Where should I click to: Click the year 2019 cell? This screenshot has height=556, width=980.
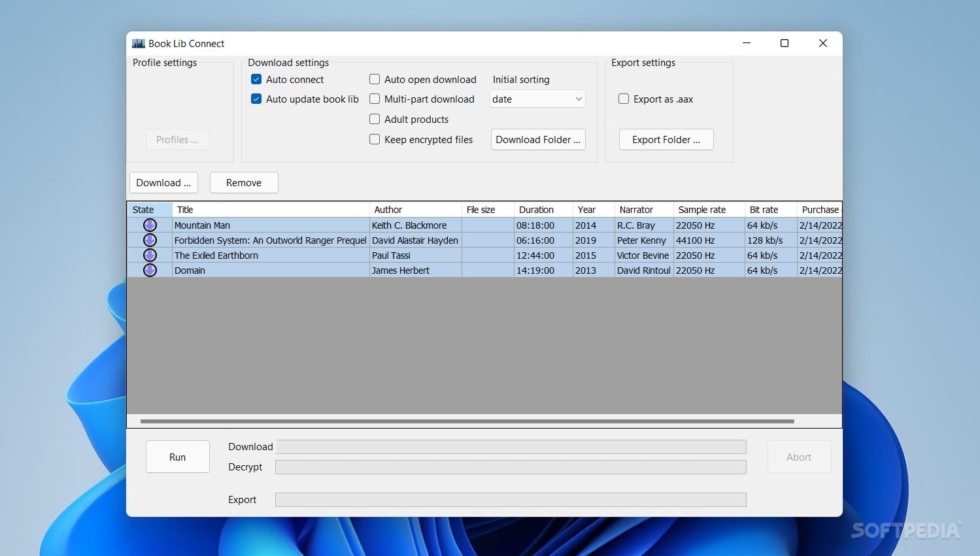[x=594, y=240]
